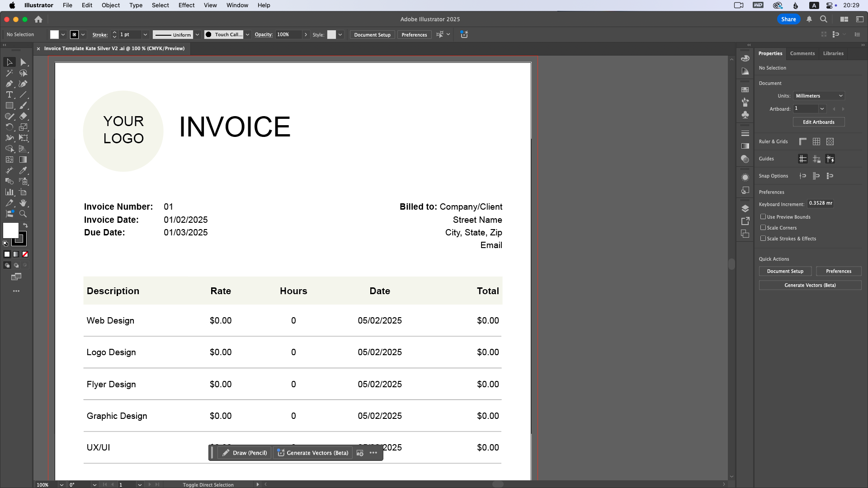Switch to the Comments tab
868x488 pixels.
(802, 53)
